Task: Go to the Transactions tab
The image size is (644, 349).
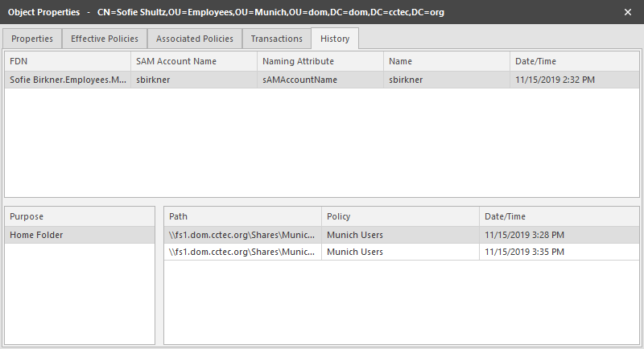Action: [277, 39]
